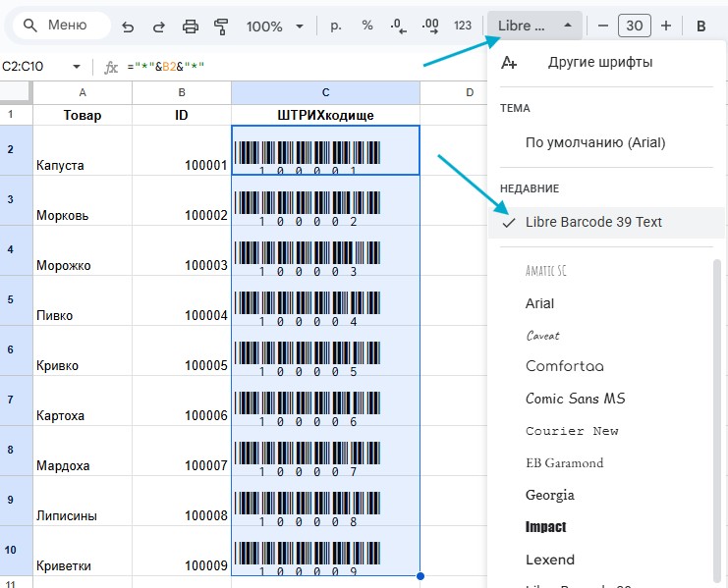Choose the Lexend font
The width and height of the screenshot is (728, 588).
550,560
